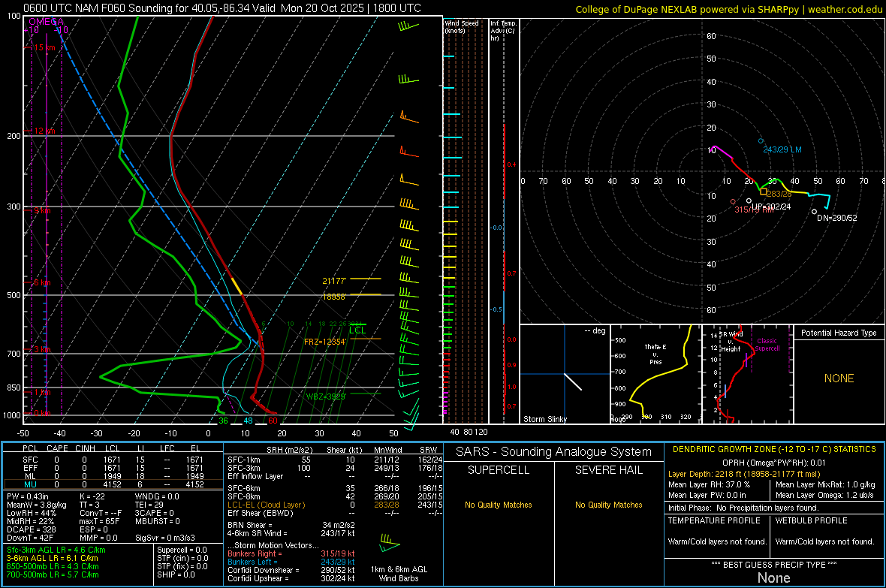Click the 243/29 LM hodograph label
Viewport: 886px width, 588px height.
point(782,150)
